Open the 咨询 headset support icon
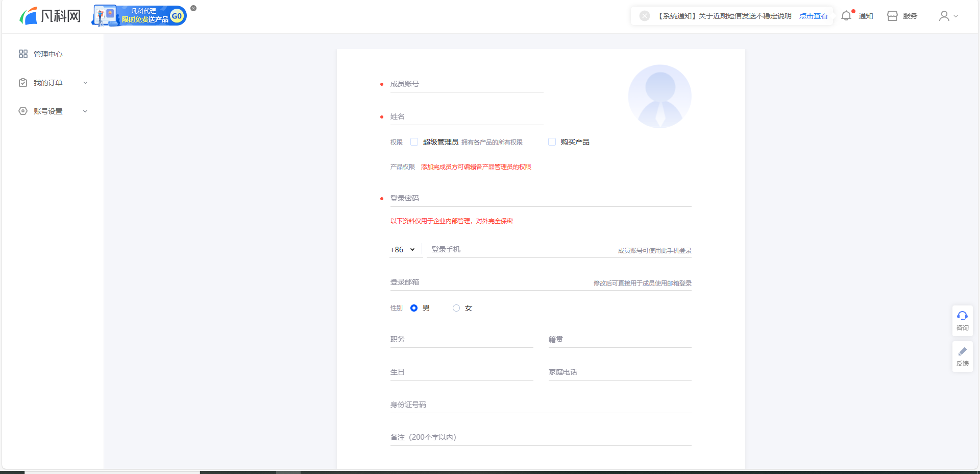 pyautogui.click(x=962, y=316)
